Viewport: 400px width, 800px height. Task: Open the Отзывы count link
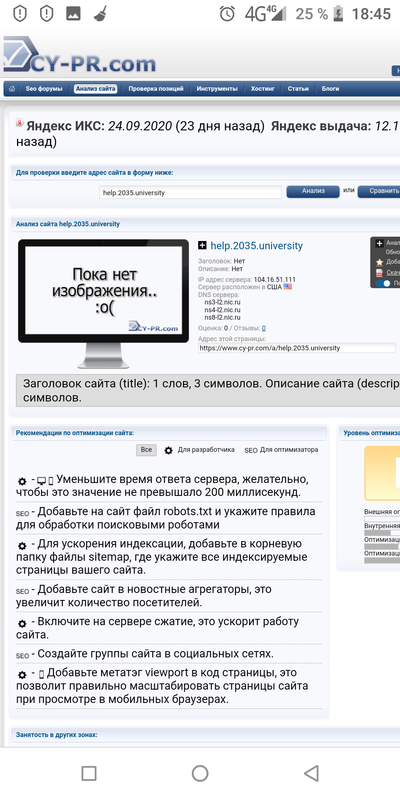264,328
